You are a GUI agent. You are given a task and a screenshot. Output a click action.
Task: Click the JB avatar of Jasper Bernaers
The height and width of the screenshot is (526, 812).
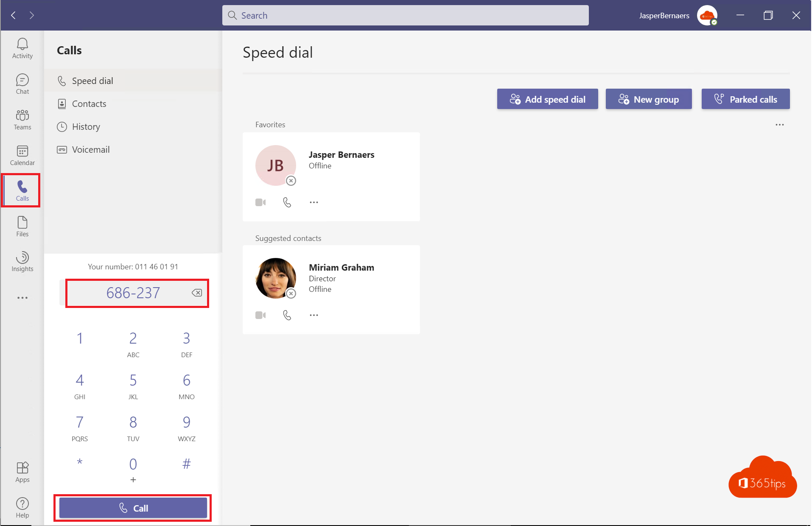pyautogui.click(x=276, y=165)
